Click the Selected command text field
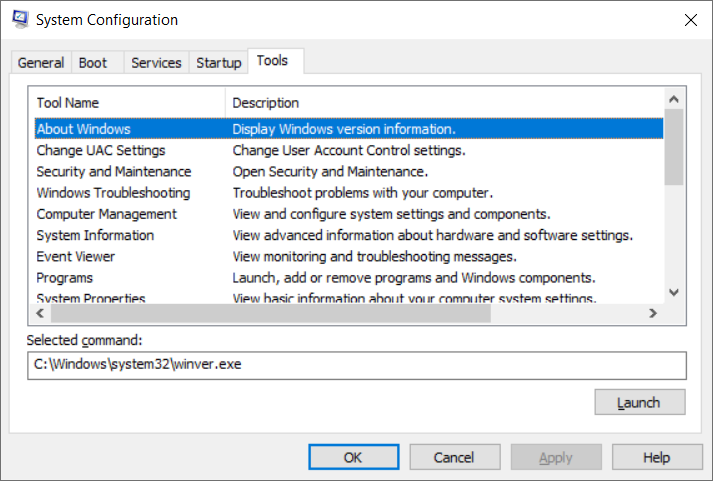713x481 pixels. click(357, 366)
